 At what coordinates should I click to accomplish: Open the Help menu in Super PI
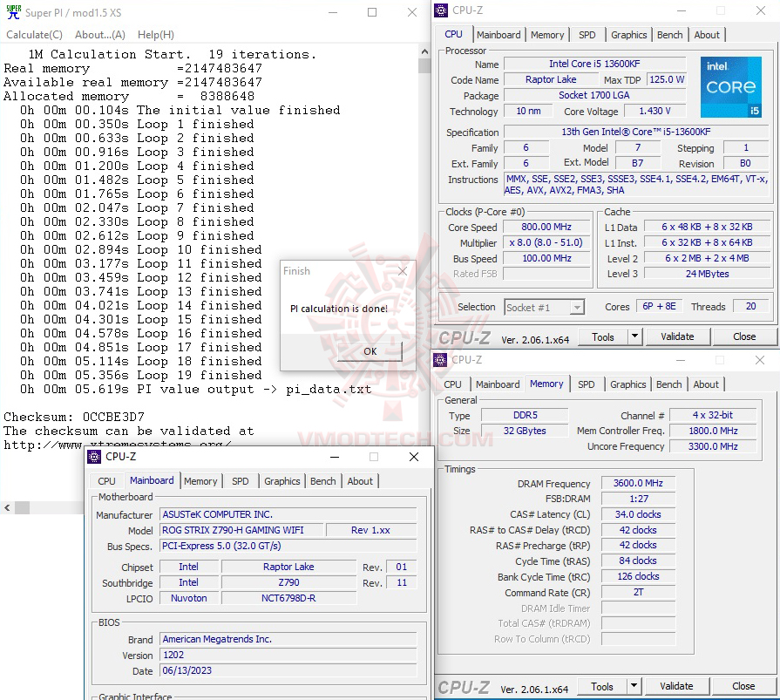pos(156,34)
